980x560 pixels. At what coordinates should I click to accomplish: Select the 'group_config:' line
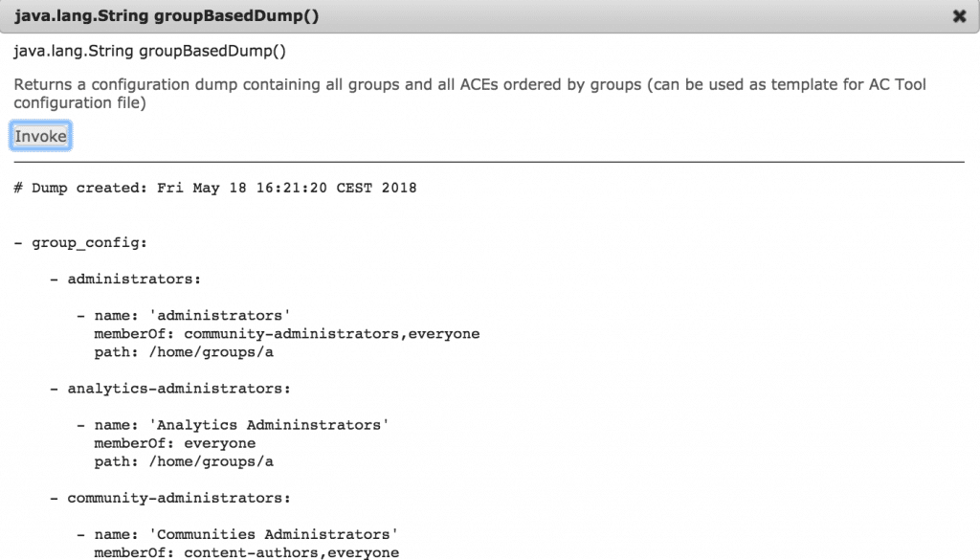click(x=80, y=242)
